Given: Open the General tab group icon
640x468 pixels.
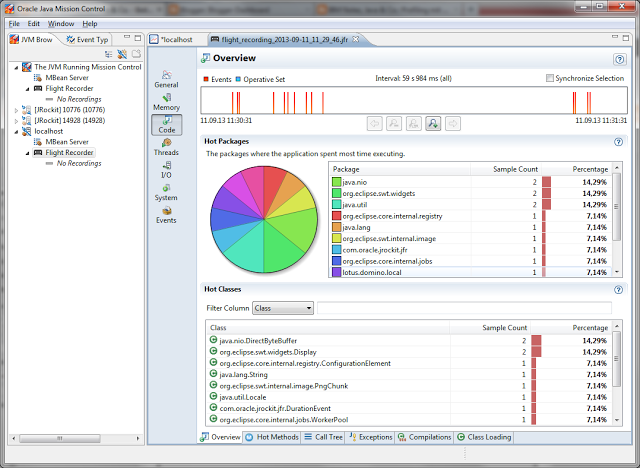Looking at the screenshot, I should (166, 76).
